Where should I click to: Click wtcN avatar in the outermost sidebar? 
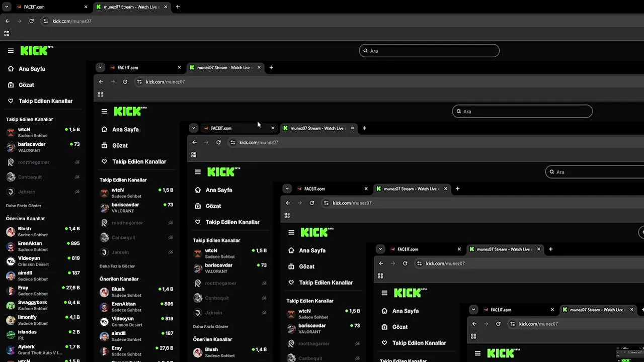(x=11, y=133)
